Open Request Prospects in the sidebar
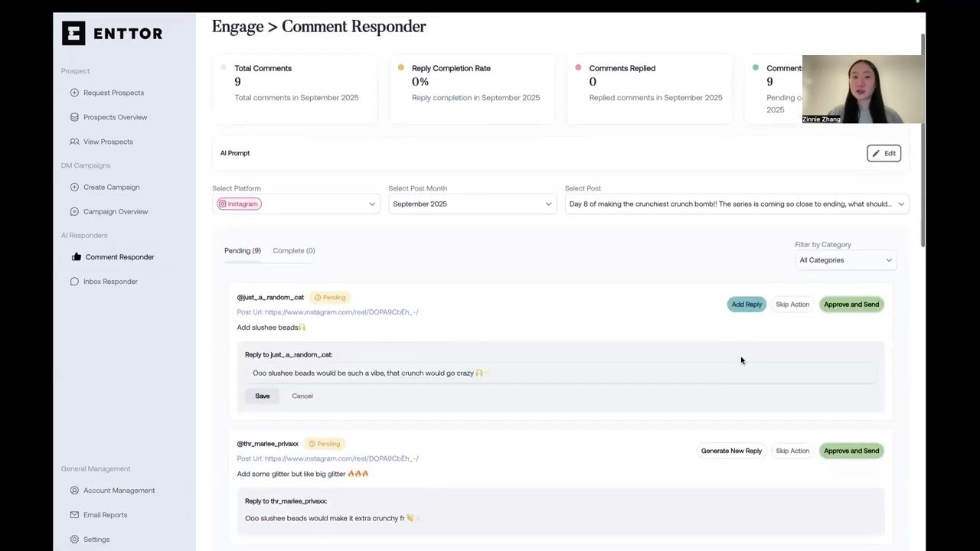This screenshot has width=980, height=551. (x=113, y=93)
